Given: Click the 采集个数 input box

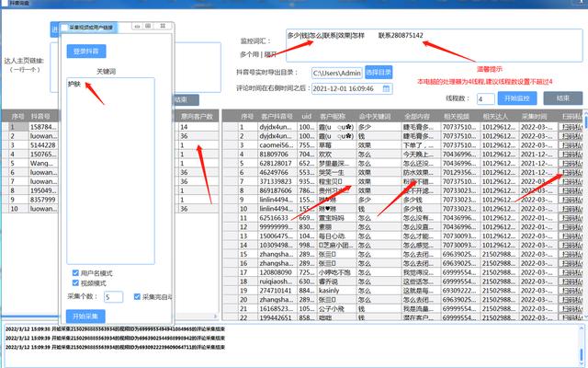Looking at the screenshot, I should click(113, 297).
